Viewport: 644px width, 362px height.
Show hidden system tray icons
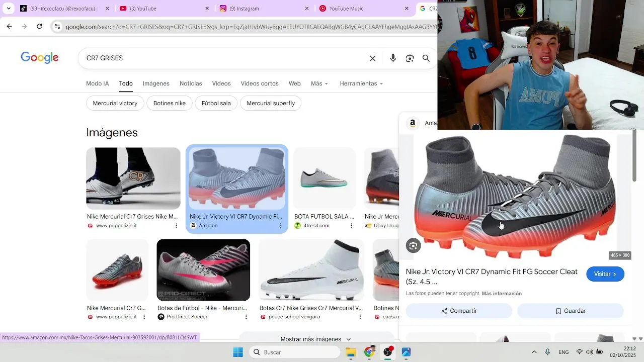point(534,352)
